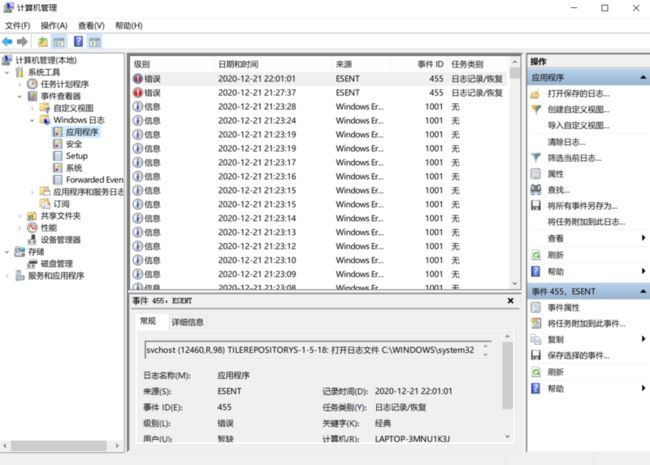Viewport: 650px width, 465px height.
Task: Select 安全 log in tree
Action: 74,144
